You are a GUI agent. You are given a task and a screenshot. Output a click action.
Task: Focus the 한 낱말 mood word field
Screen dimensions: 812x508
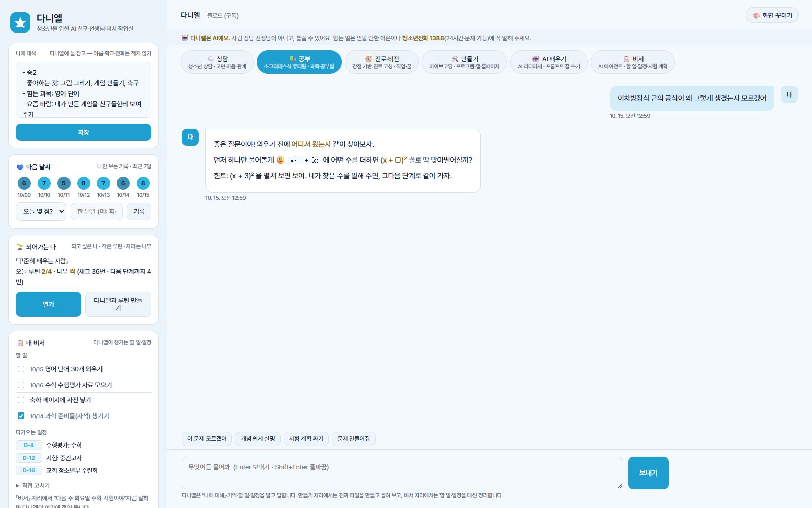click(96, 211)
